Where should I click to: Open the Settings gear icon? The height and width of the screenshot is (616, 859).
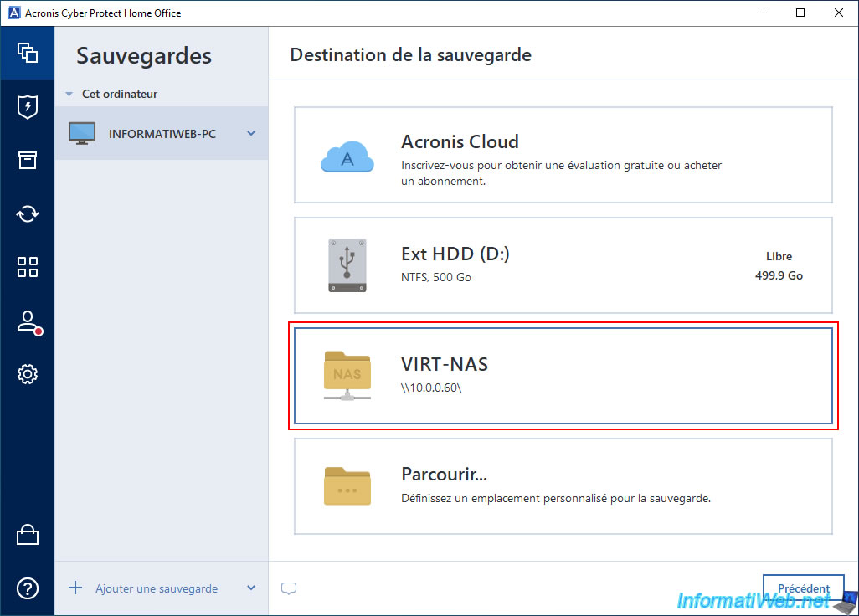(x=28, y=374)
